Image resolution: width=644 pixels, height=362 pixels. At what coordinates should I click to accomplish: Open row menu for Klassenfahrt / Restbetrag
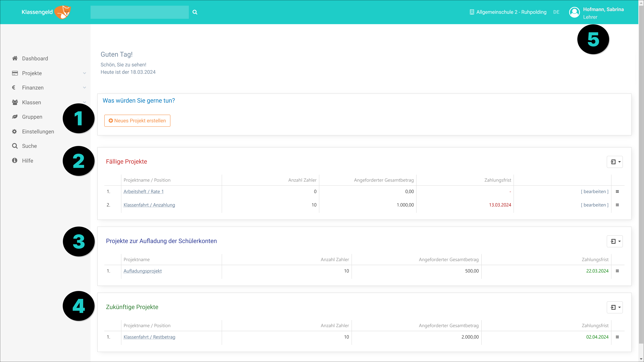[x=617, y=337]
